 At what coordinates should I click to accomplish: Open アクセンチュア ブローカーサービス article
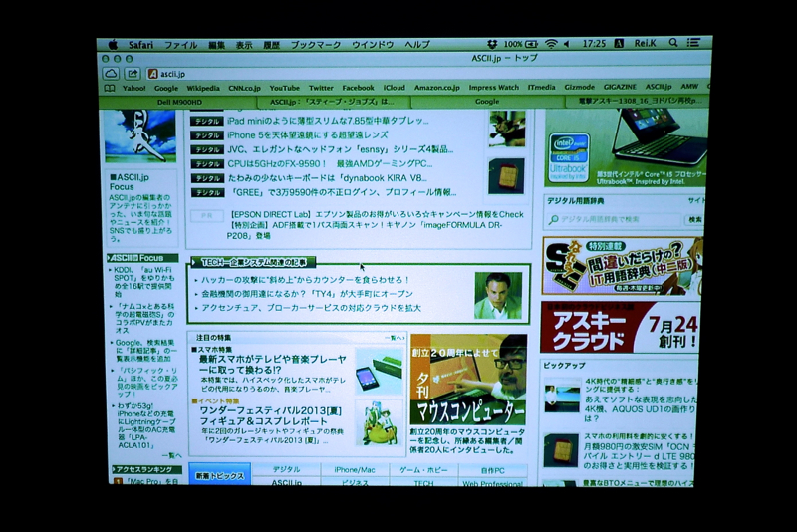click(x=311, y=308)
